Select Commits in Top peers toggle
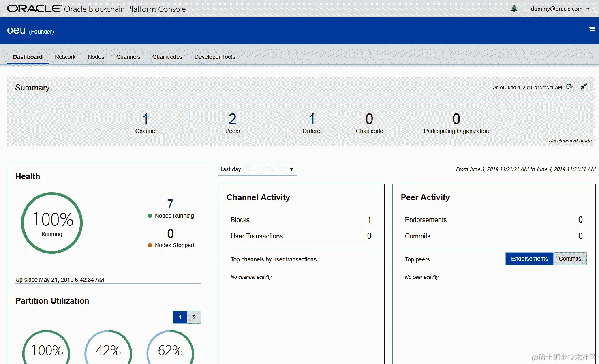 pos(570,259)
